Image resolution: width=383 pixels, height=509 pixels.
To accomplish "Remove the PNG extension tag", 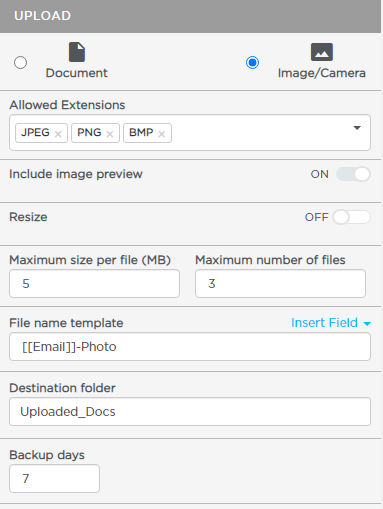I will click(110, 134).
